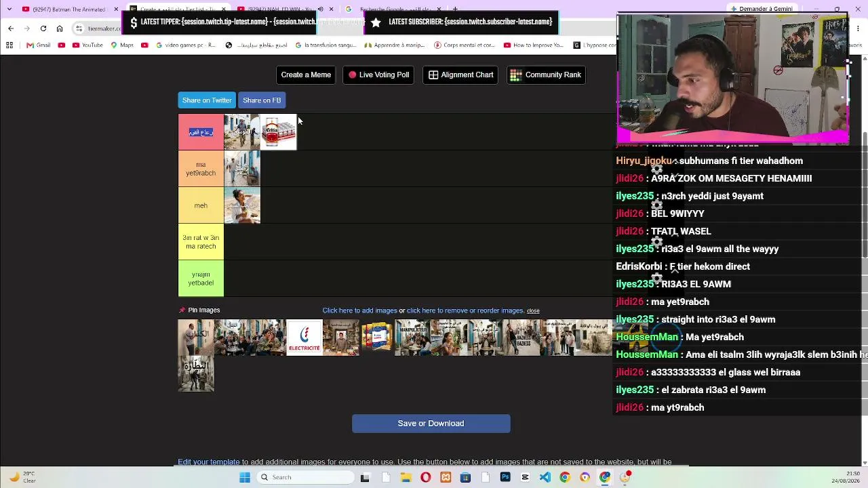The width and height of the screenshot is (868, 488).
Task: Click the Pin Images pushpin icon
Action: 182,310
